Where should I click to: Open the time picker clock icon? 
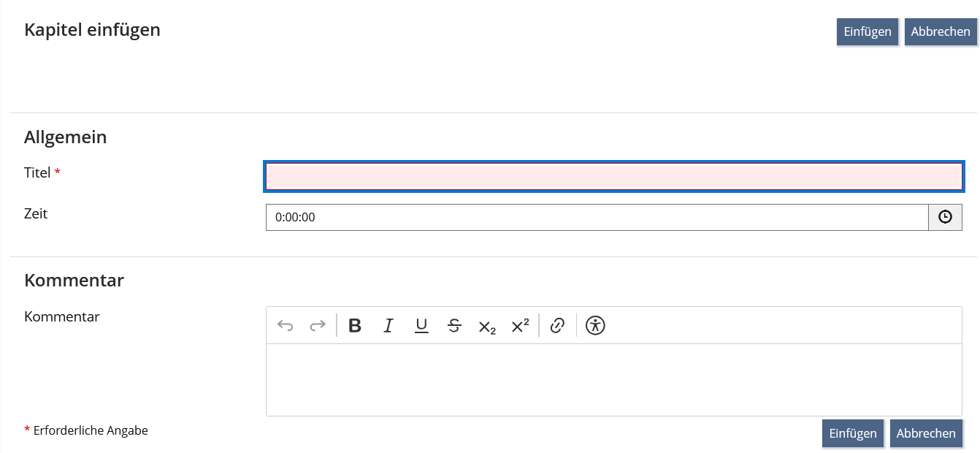coord(945,217)
